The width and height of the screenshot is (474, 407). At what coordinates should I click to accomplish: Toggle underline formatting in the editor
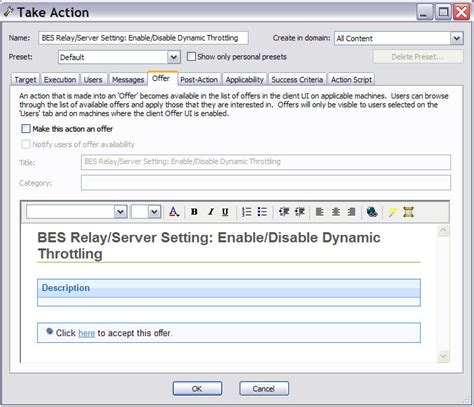[x=225, y=212]
